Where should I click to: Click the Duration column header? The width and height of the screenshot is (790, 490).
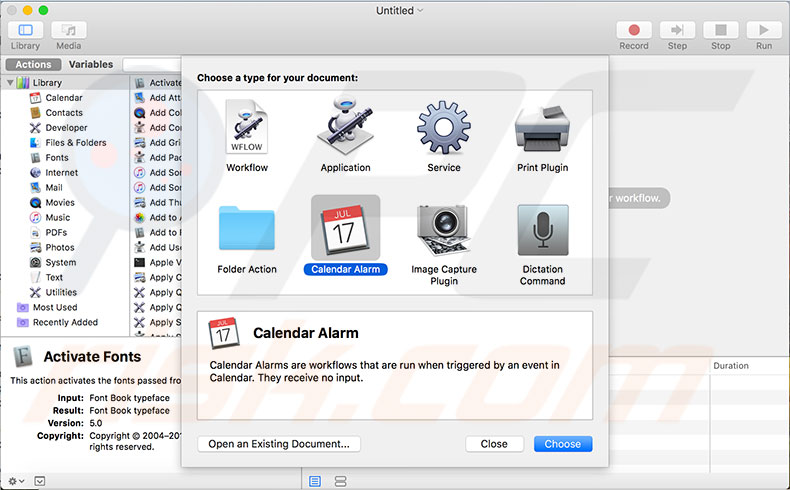[x=731, y=366]
